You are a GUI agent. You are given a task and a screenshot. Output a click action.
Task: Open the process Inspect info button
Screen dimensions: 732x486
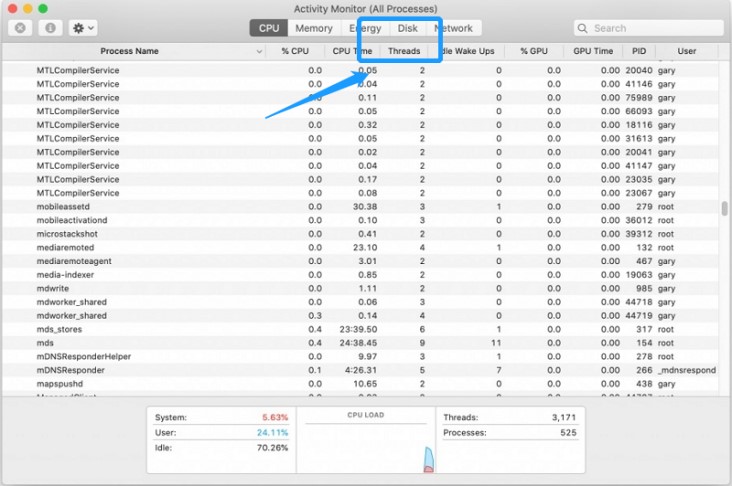click(50, 28)
